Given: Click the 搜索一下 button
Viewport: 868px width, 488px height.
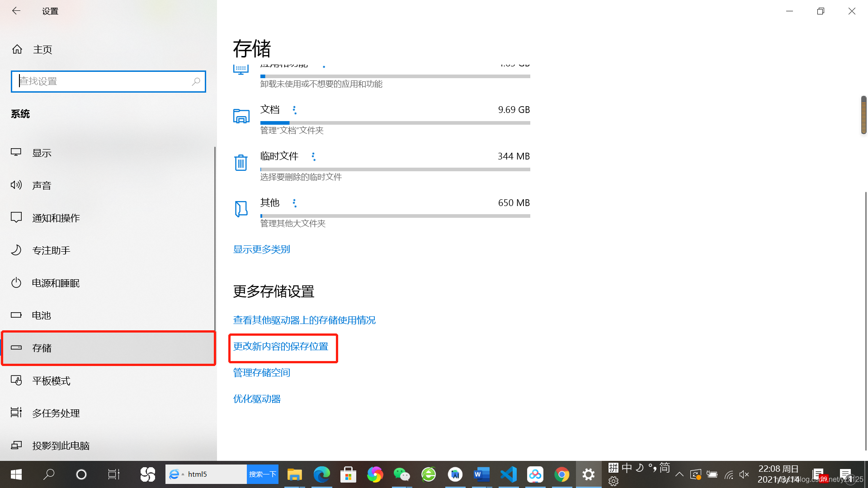Looking at the screenshot, I should [x=263, y=474].
